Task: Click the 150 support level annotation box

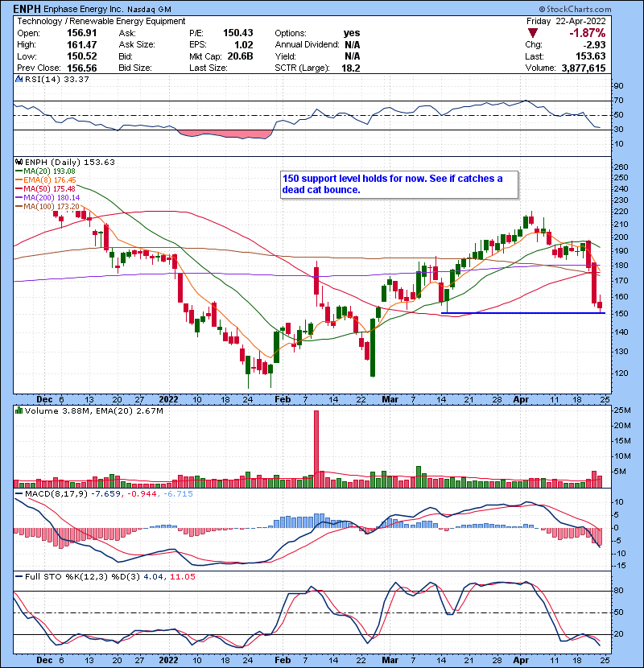Action: 399,184
